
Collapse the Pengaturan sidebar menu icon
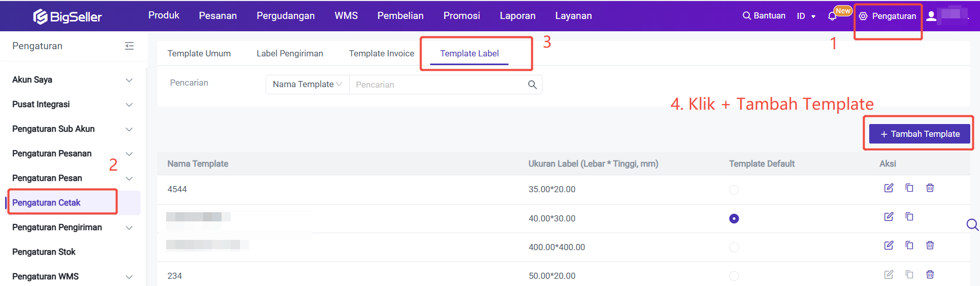[x=129, y=46]
